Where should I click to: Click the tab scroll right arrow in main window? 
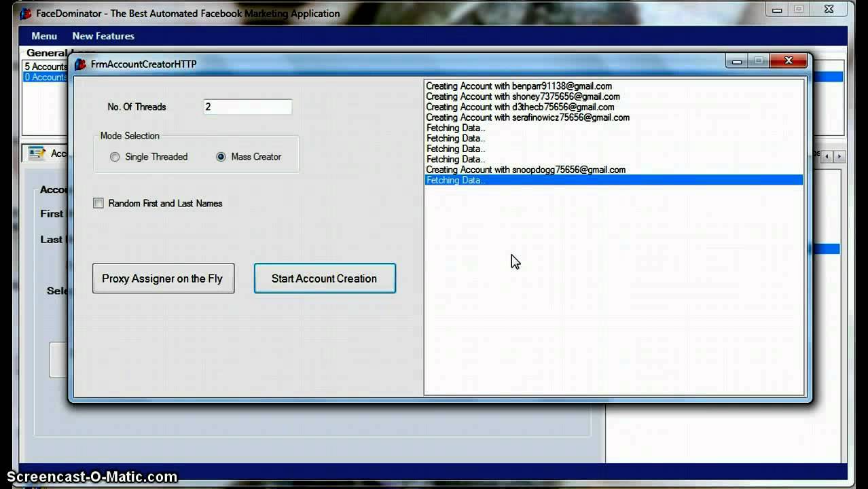839,157
